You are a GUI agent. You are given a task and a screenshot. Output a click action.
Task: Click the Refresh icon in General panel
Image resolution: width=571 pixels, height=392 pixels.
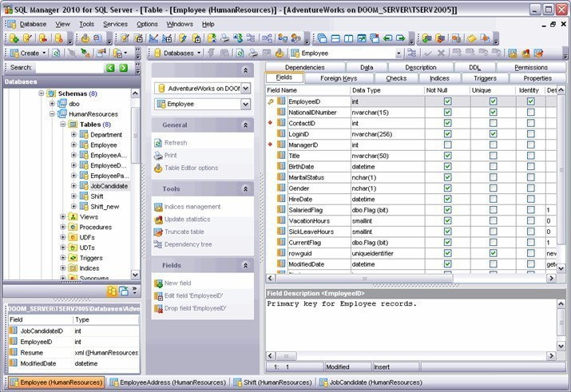[x=158, y=143]
